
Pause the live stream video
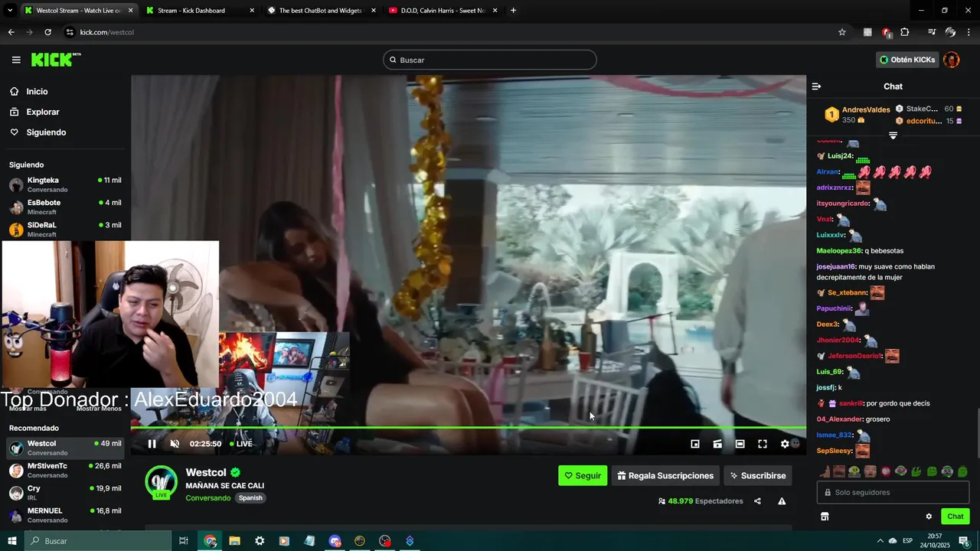click(x=152, y=444)
